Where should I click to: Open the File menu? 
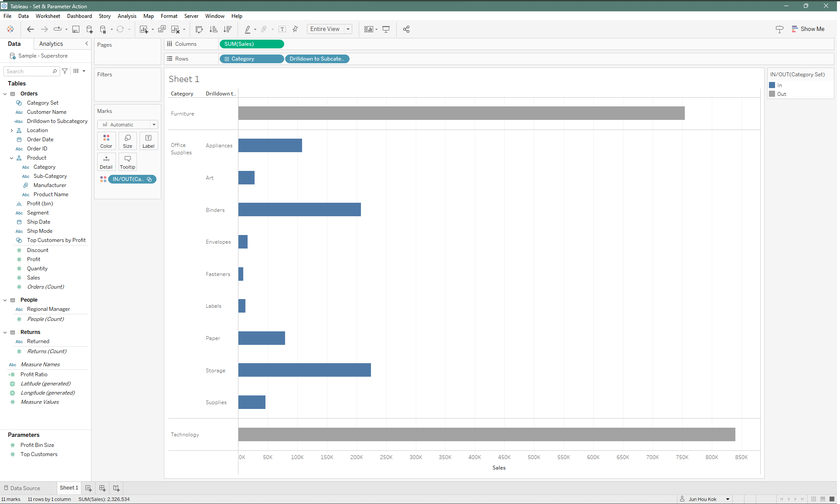pos(7,16)
